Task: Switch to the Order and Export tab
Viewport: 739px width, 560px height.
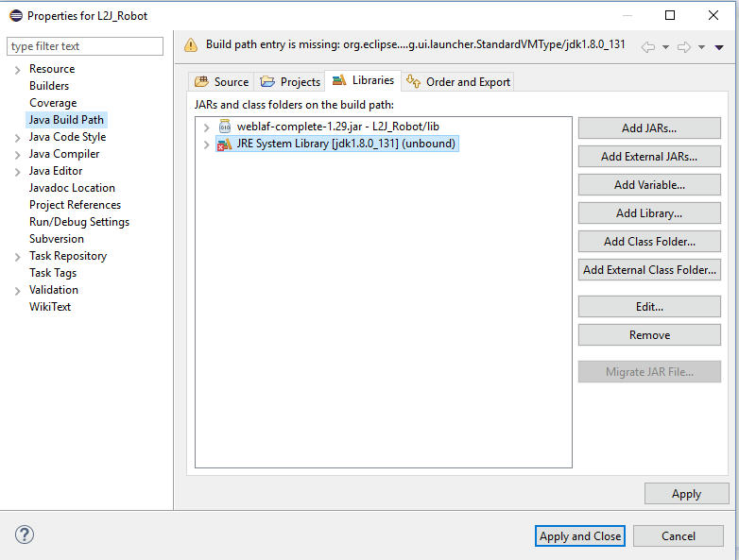Action: (458, 82)
